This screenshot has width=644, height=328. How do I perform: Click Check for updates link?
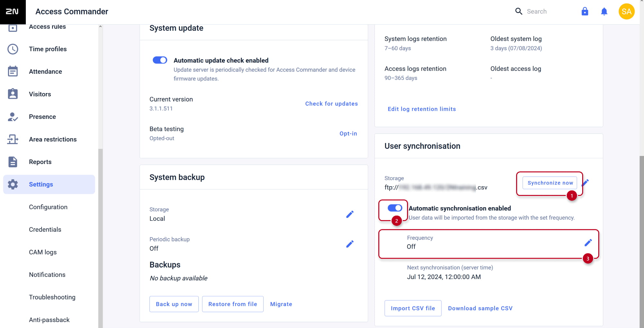tap(331, 104)
